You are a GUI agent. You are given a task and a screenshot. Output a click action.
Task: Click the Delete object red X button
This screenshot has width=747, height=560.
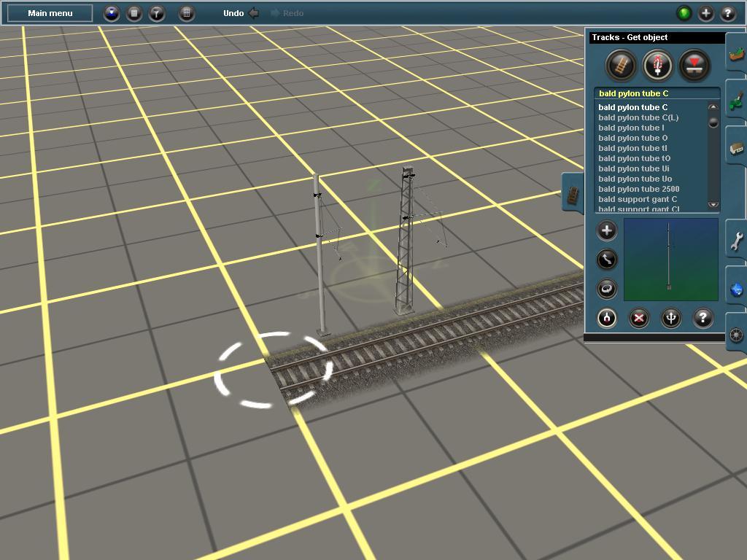tap(639, 318)
